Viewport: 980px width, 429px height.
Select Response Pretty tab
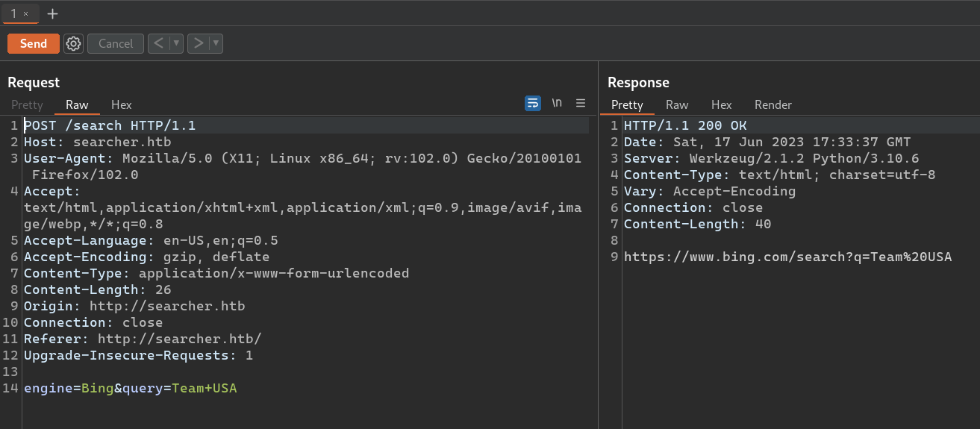tap(627, 104)
